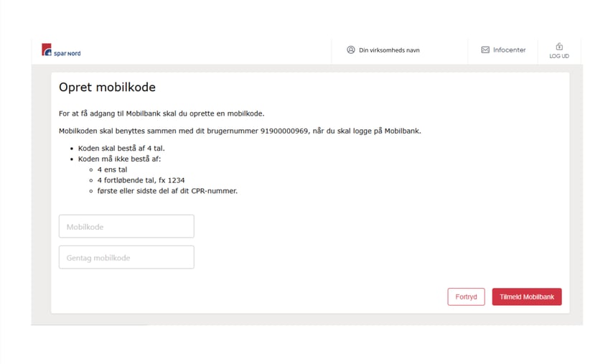Select the LOG UD text
The height and width of the screenshot is (364, 613).
click(559, 56)
